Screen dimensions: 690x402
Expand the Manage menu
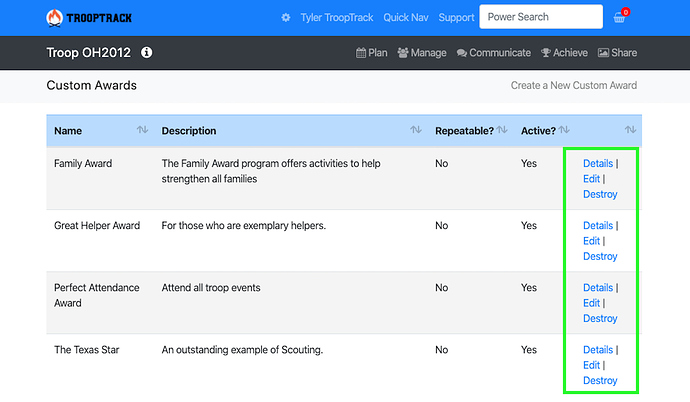click(422, 53)
